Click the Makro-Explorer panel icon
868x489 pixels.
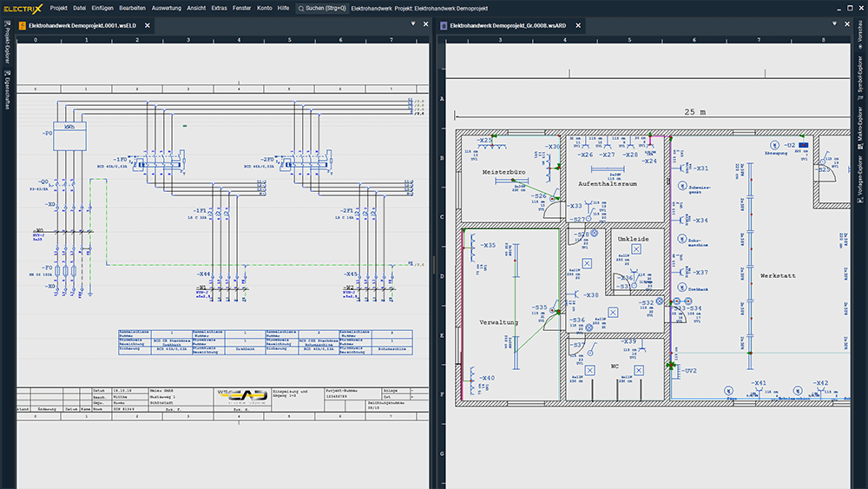[860, 146]
